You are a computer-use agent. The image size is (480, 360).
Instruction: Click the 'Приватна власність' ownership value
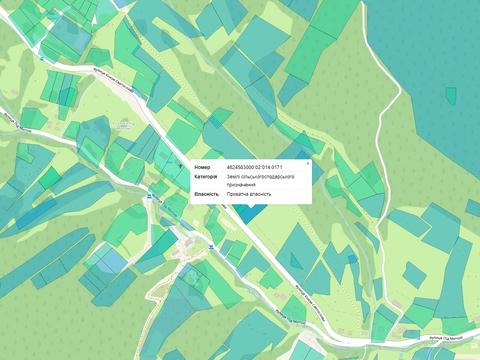[249, 194]
